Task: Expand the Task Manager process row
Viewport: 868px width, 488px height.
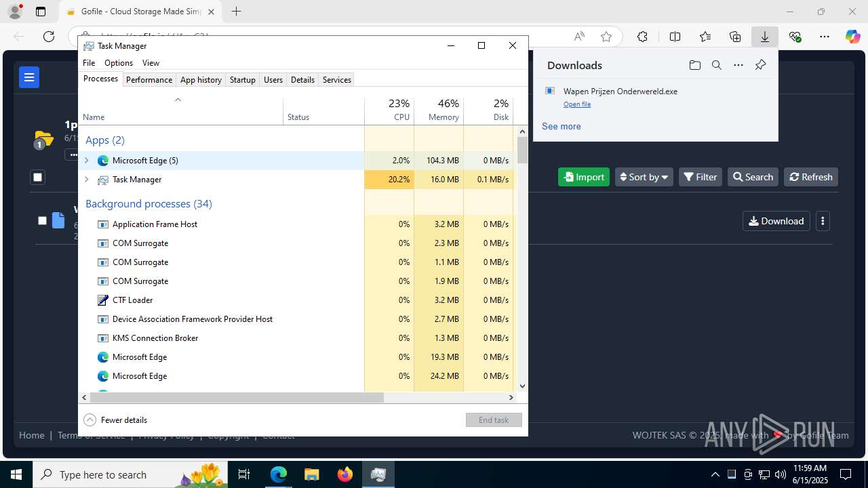Action: tap(86, 180)
